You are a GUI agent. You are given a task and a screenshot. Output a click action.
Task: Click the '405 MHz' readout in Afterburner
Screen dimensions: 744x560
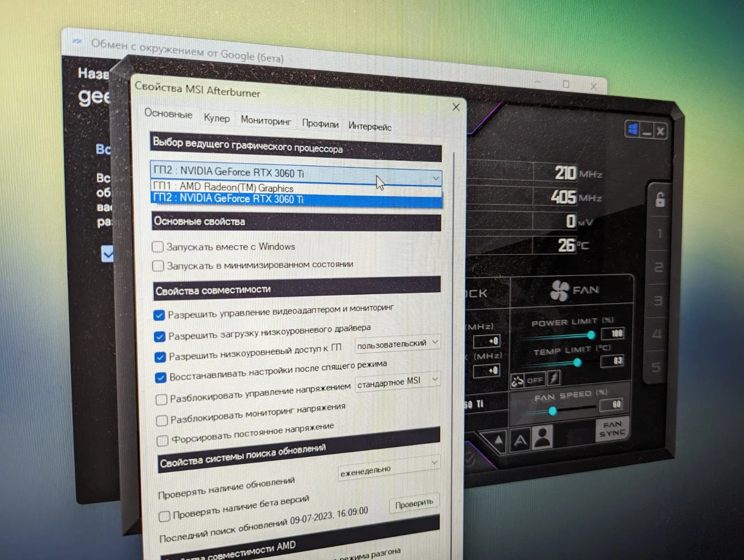(x=576, y=197)
